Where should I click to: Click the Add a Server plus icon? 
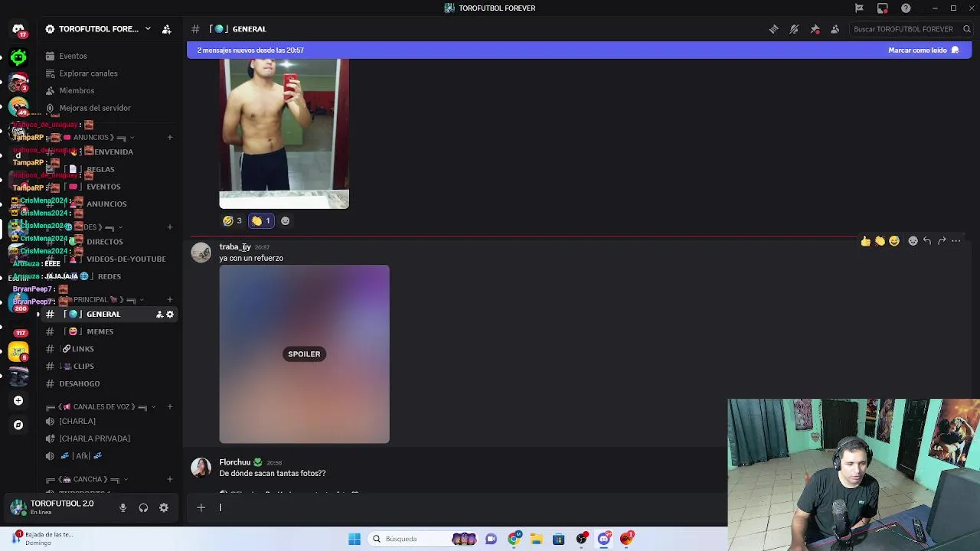[18, 400]
